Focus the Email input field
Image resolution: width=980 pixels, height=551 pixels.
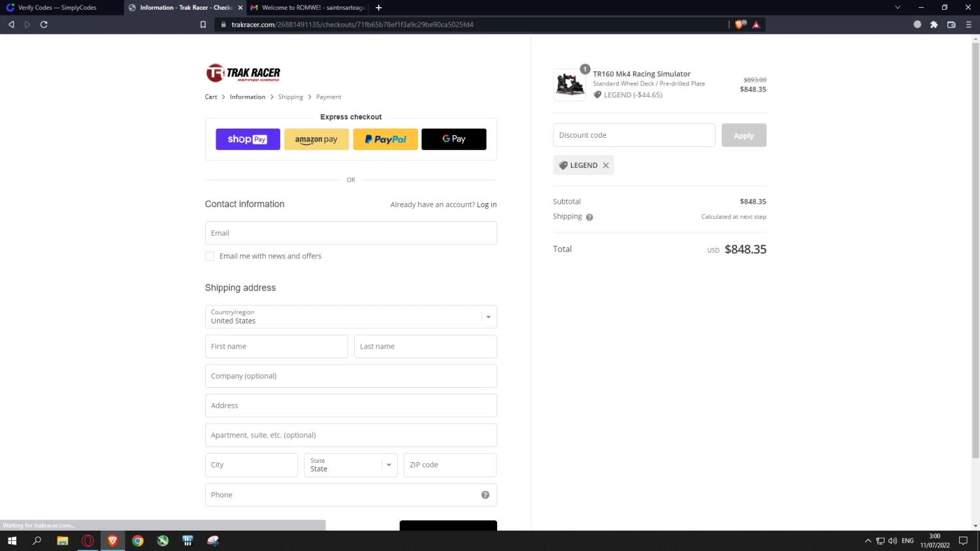(x=351, y=233)
